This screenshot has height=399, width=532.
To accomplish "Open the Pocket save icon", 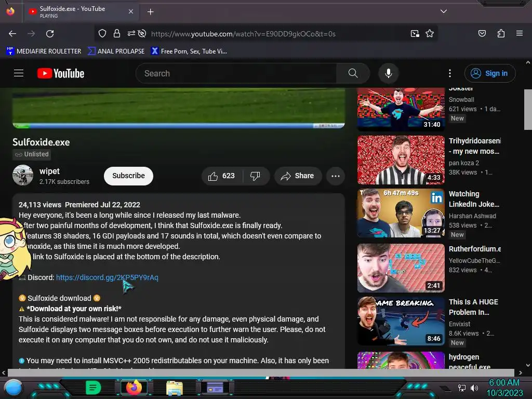I will tap(482, 33).
